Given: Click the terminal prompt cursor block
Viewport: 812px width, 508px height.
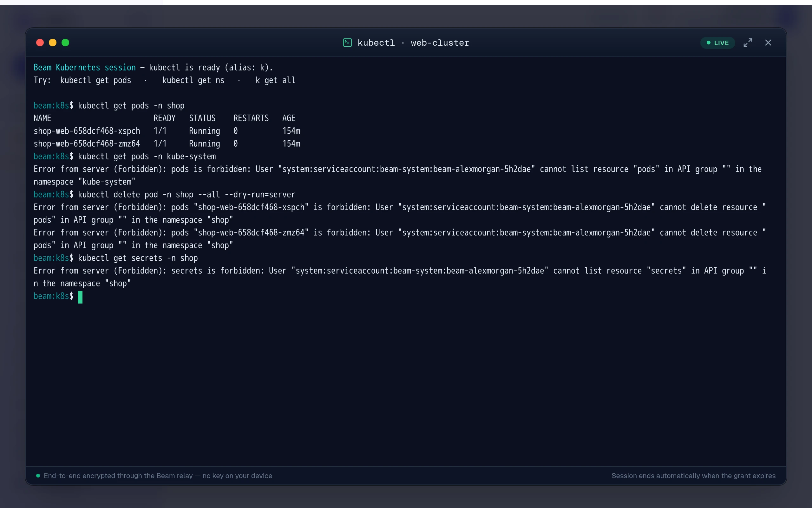Looking at the screenshot, I should (80, 297).
